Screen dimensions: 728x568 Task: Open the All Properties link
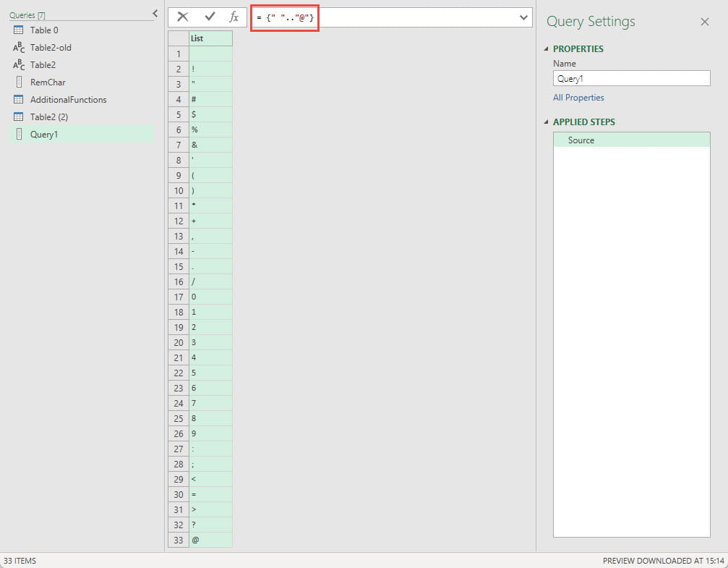coord(578,98)
